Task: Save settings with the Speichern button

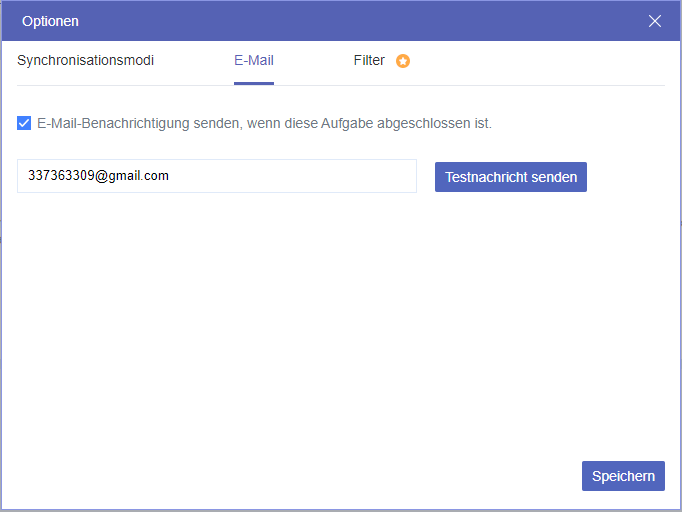Action: 623,476
